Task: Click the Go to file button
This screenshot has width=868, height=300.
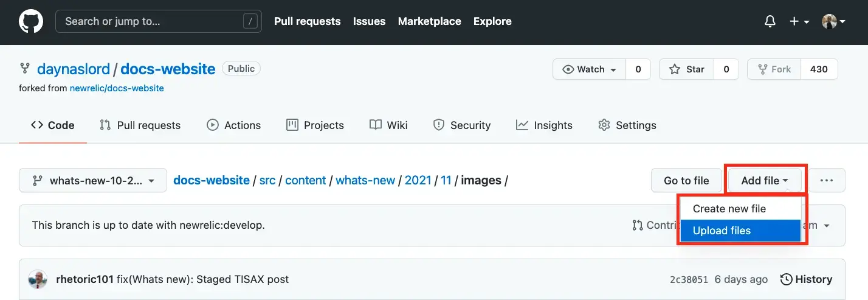Action: 686,180
